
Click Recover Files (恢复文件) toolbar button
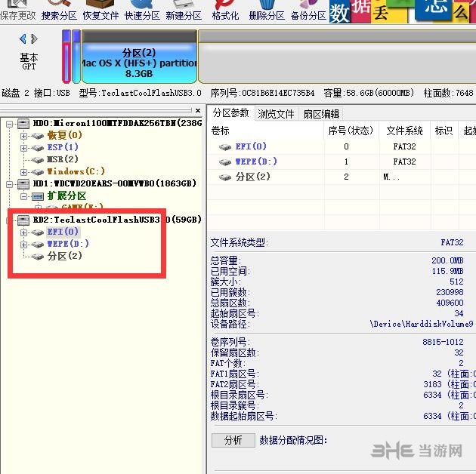tap(100, 11)
